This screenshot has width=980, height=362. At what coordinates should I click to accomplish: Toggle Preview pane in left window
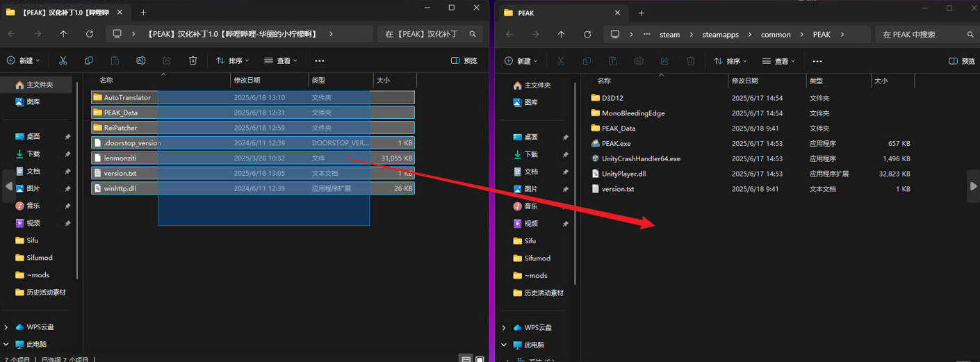click(x=464, y=60)
